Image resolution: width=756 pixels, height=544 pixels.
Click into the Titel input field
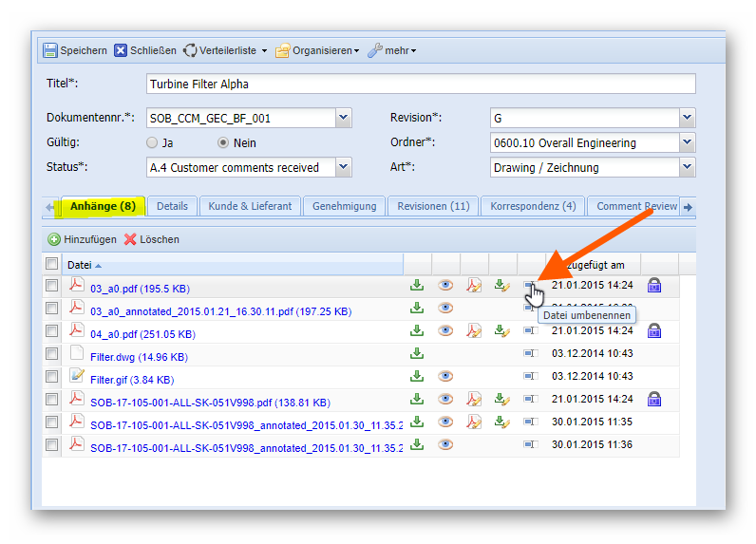(x=421, y=84)
